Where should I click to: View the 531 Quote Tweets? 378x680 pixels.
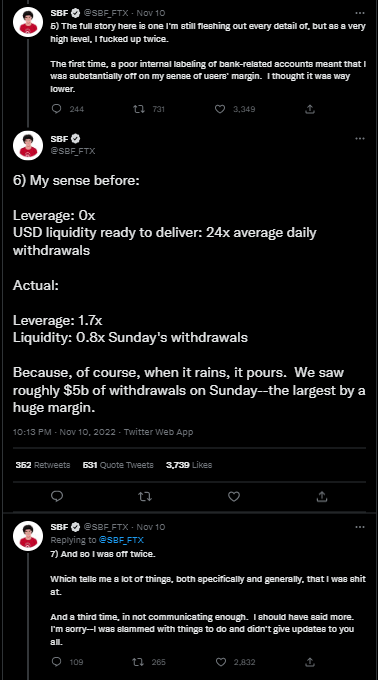point(118,465)
